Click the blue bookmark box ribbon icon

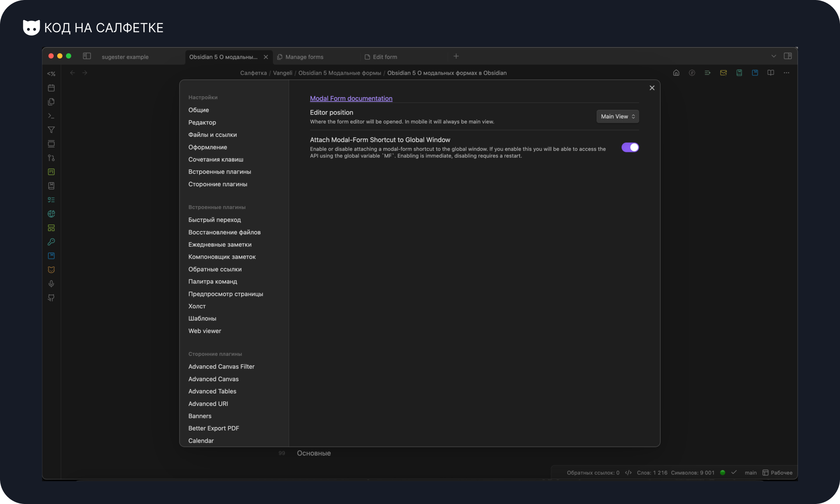pos(51,256)
